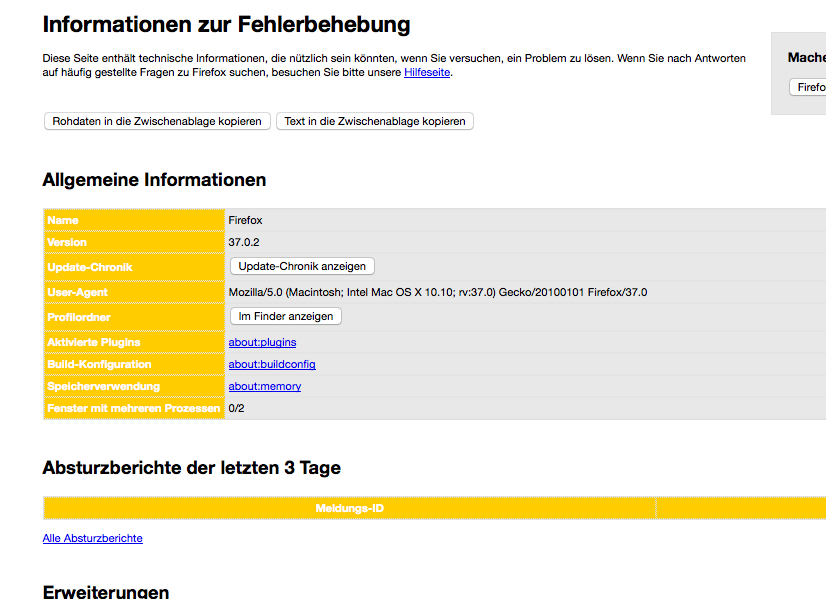Select the User-Agent string Mozilla/5.0
The width and height of the screenshot is (826, 599).
tap(438, 292)
